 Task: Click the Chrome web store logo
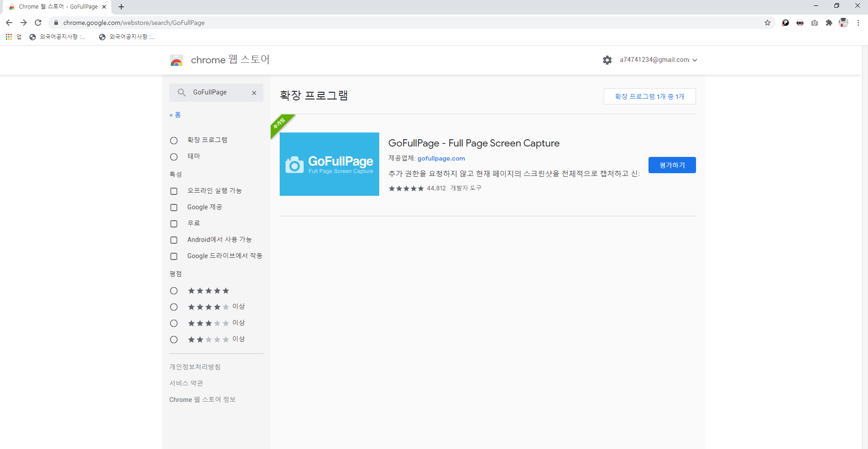tap(176, 60)
